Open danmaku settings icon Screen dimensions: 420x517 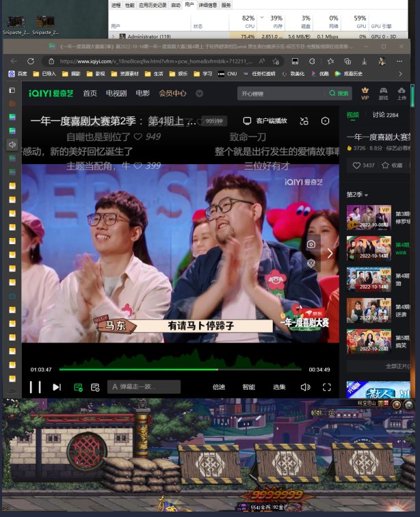[x=95, y=387]
